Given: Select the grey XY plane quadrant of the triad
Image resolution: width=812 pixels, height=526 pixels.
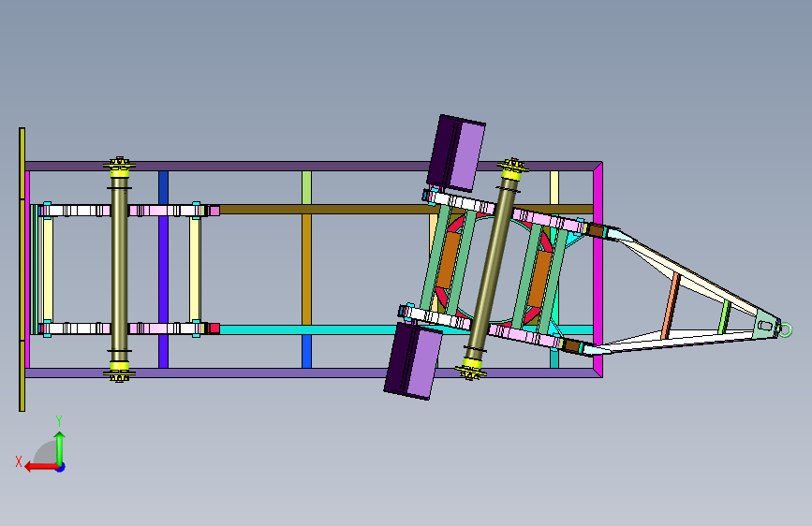Looking at the screenshot, I should [x=46, y=453].
